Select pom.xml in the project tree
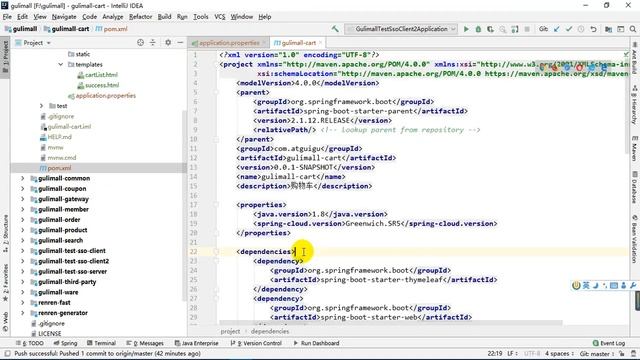This screenshot has width=640, height=360. pos(59,168)
